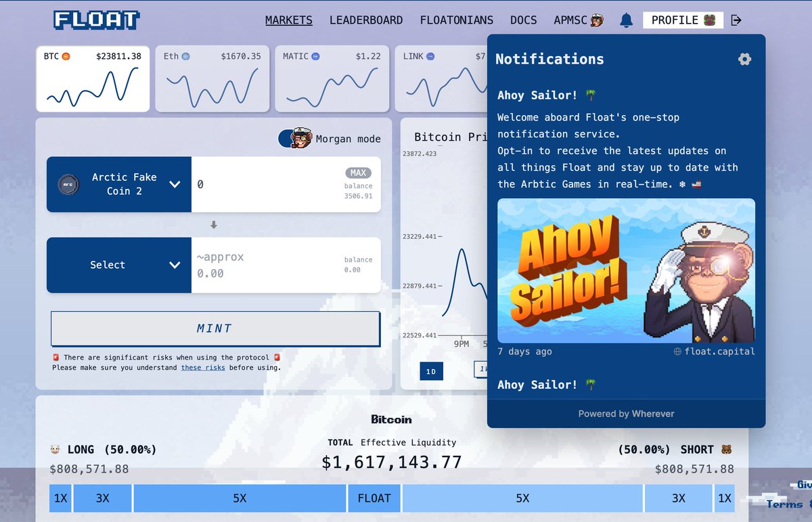Click the long-side 3X liquidity segment
812x522 pixels.
click(x=102, y=498)
